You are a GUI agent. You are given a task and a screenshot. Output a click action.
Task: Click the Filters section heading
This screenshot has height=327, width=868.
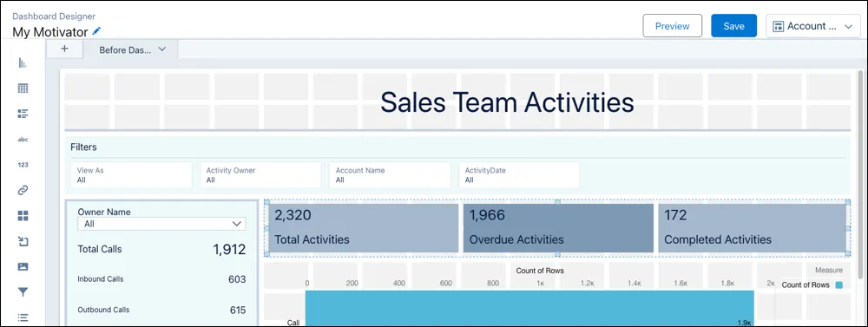pos(83,147)
